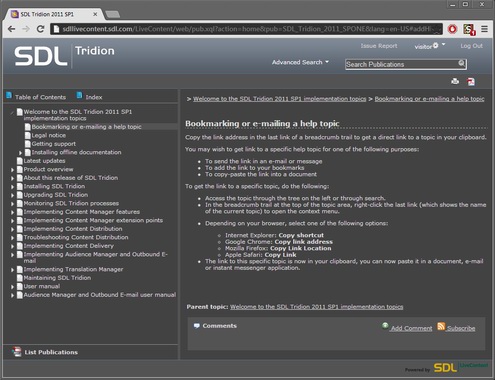The image size is (495, 380).
Task: Open the Chrome hamburger menu
Action: [484, 29]
